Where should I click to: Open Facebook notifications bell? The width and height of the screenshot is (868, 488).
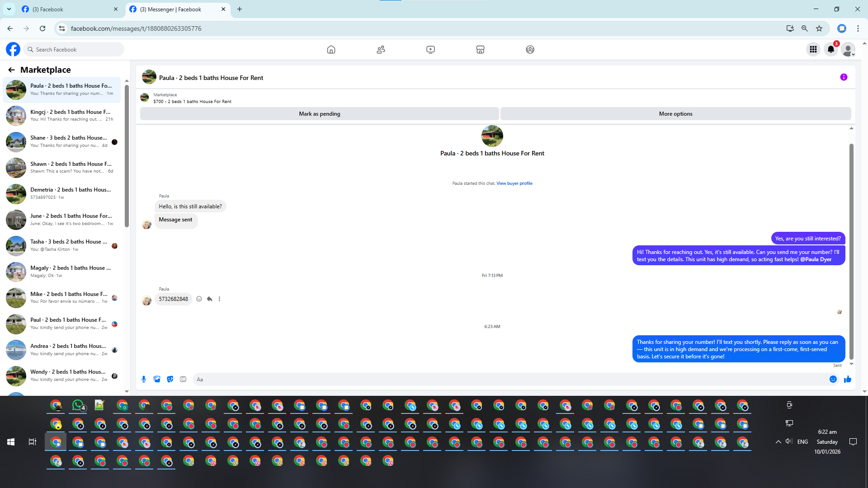pyautogui.click(x=831, y=50)
